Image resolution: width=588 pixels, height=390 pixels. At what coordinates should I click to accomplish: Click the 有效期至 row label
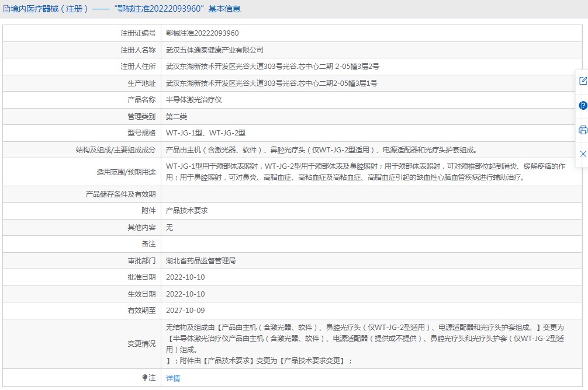[141, 310]
